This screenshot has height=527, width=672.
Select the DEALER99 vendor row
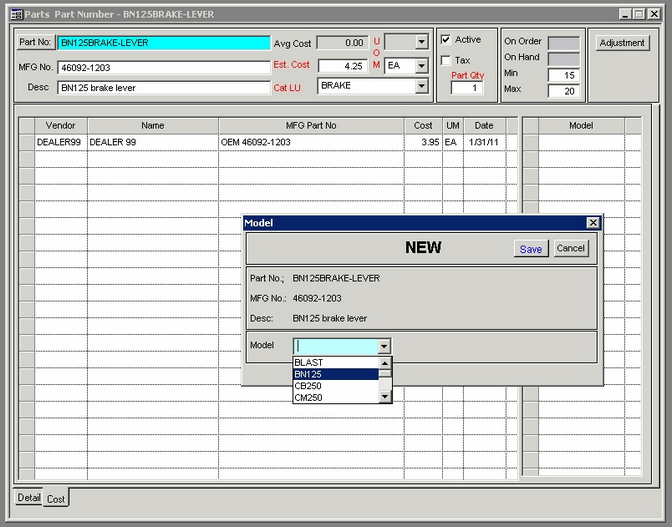click(x=60, y=143)
